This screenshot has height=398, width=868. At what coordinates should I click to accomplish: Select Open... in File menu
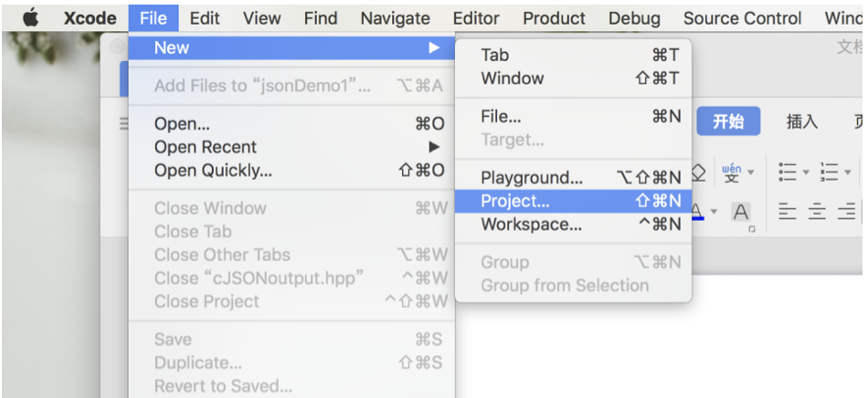291,124
